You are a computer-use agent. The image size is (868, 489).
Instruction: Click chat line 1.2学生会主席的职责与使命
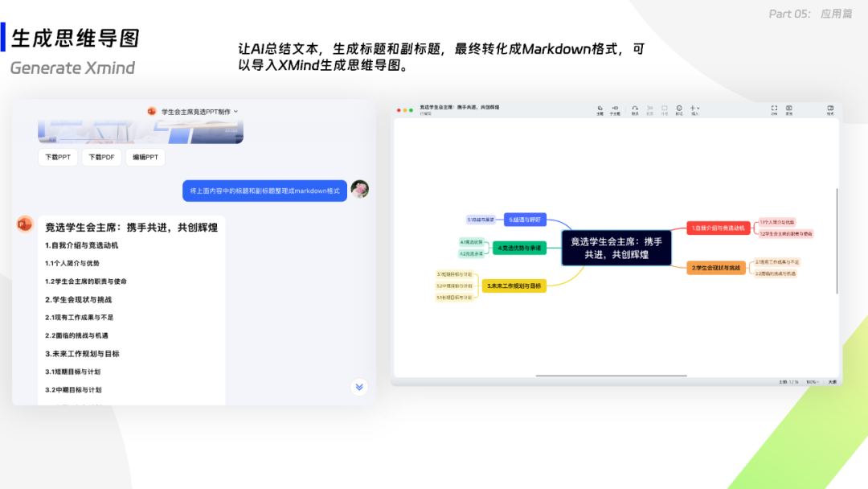(x=86, y=281)
